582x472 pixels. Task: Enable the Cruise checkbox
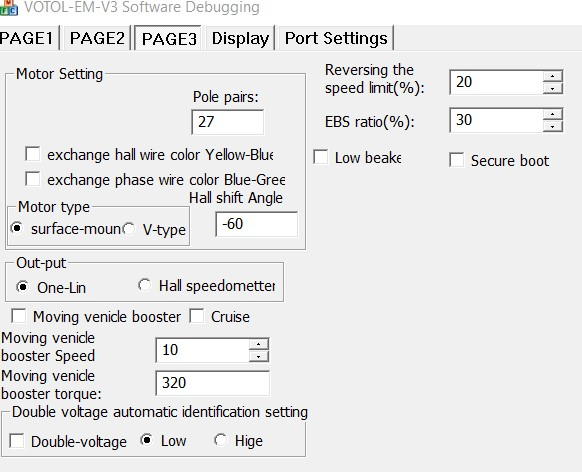pyautogui.click(x=196, y=316)
